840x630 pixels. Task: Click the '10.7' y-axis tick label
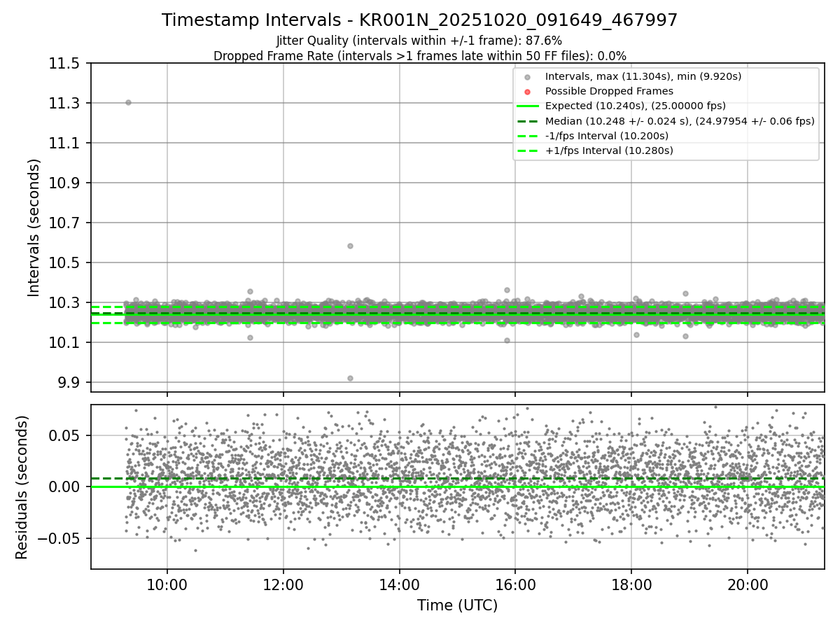click(x=66, y=223)
